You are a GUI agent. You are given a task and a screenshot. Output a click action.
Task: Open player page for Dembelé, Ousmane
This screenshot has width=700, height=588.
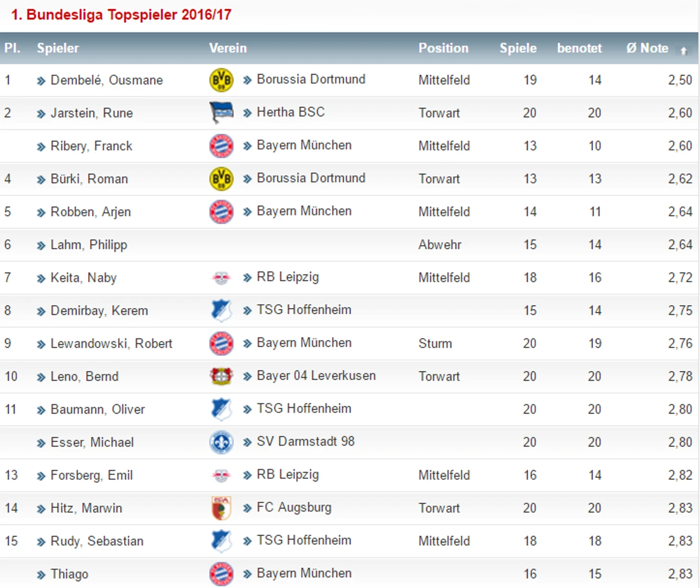coord(106,80)
